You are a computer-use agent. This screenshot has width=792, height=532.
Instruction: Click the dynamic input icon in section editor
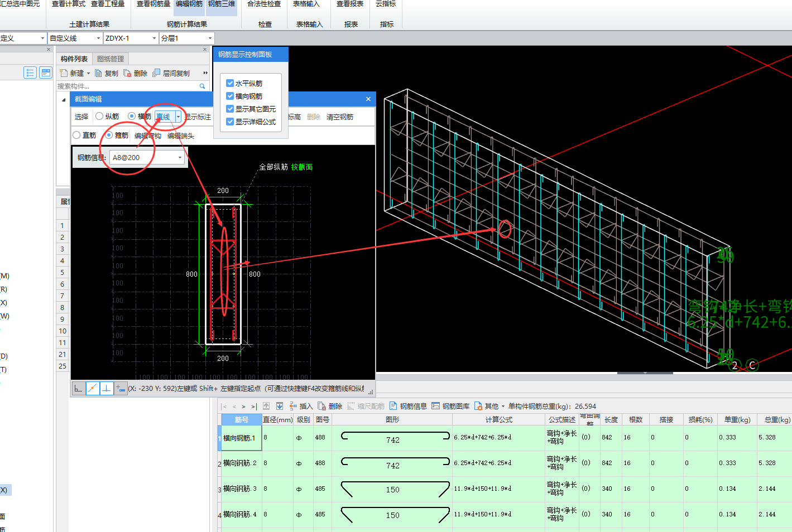(x=121, y=388)
